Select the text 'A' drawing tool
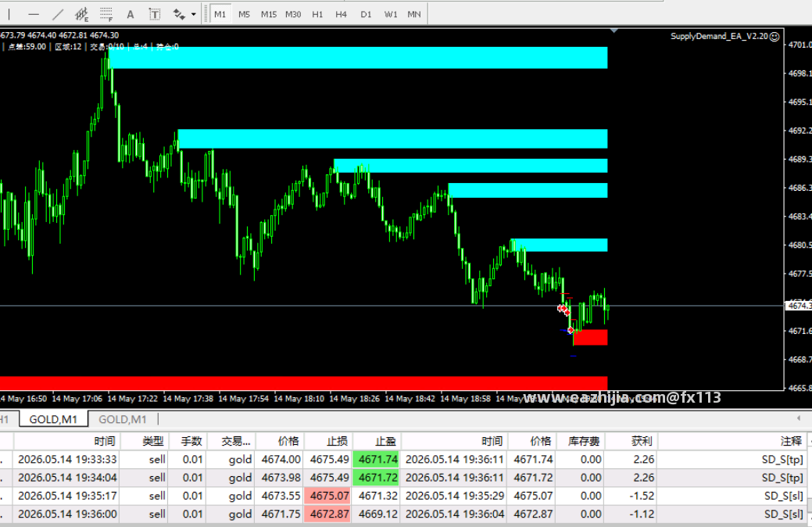This screenshot has width=812, height=527. coord(131,15)
